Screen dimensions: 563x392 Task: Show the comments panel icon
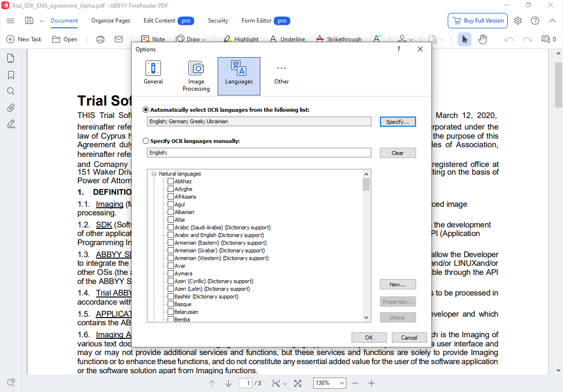(x=546, y=39)
